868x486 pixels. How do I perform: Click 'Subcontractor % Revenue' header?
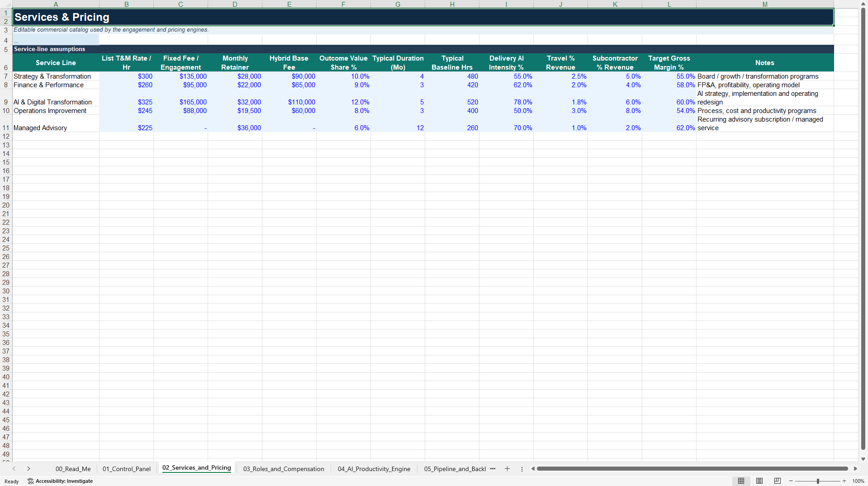[x=615, y=63]
